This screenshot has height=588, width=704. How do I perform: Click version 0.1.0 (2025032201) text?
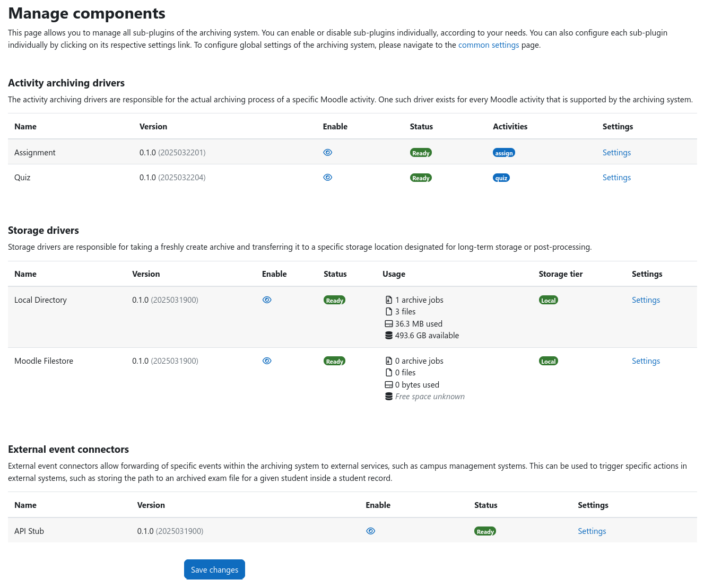pos(172,153)
